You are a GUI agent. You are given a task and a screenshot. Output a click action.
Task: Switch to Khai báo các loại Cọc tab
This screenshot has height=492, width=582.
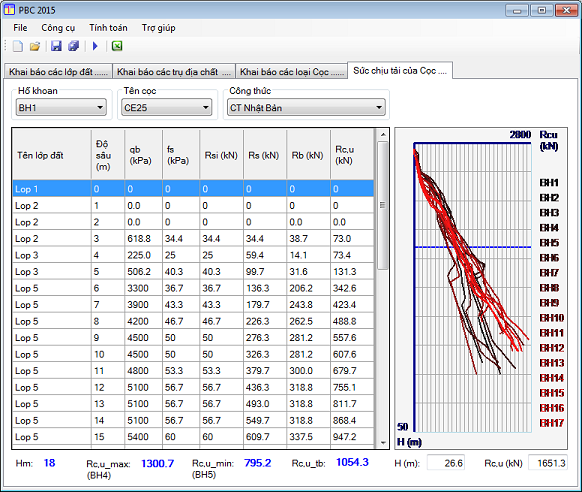click(x=291, y=72)
